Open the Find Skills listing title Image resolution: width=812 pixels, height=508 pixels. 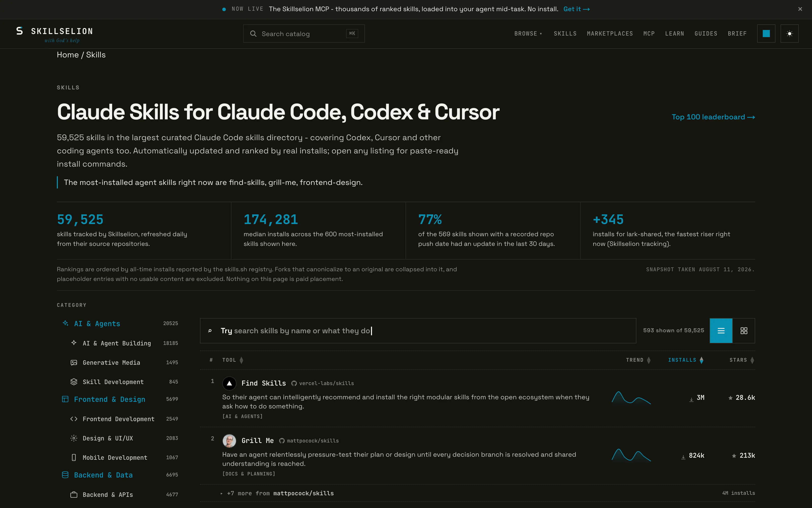coord(264,383)
